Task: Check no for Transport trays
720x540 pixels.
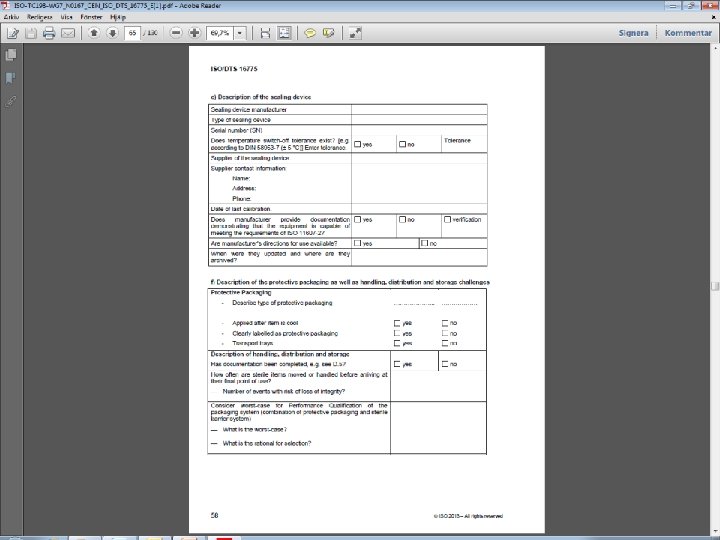Action: (x=445, y=343)
